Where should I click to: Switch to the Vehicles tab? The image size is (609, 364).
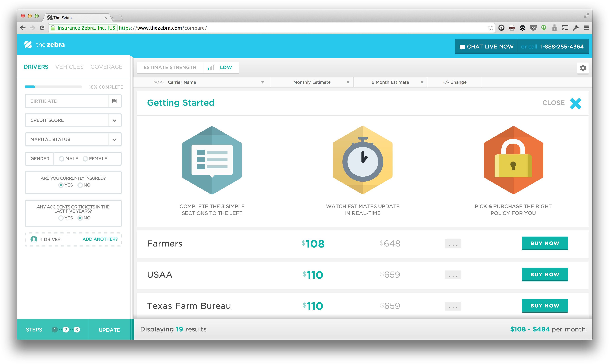pyautogui.click(x=69, y=67)
